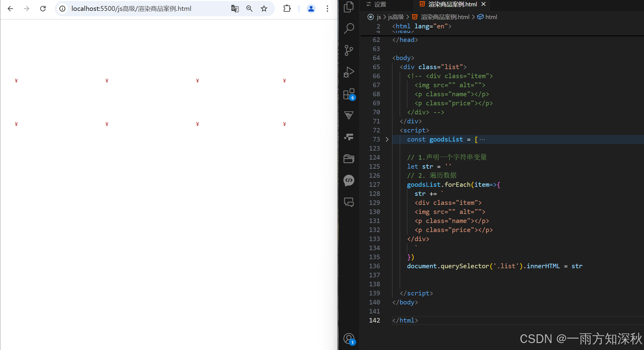The height and width of the screenshot is (350, 644).
Task: Select the 渲染商品案例.html editor tab
Action: click(x=452, y=4)
